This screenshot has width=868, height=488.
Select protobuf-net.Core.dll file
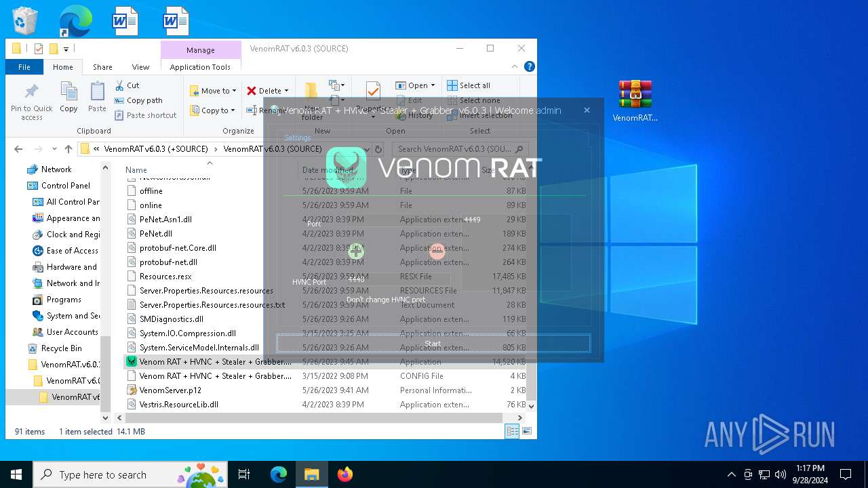[178, 248]
